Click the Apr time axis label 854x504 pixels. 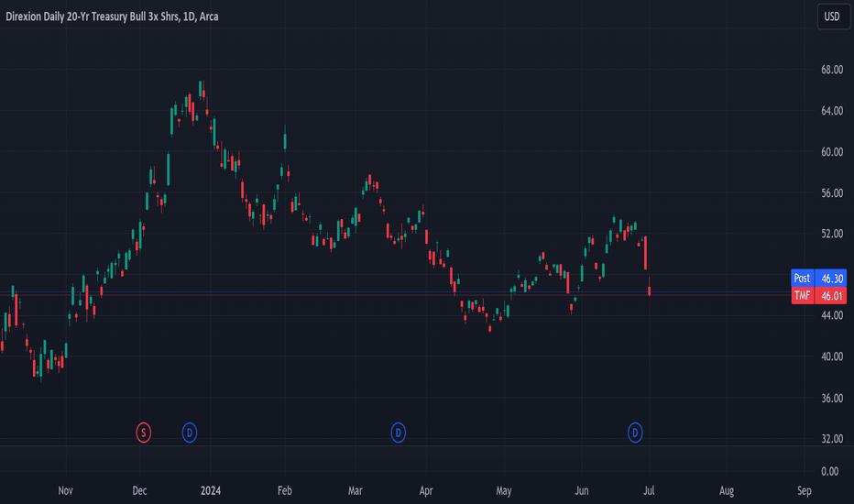click(426, 490)
